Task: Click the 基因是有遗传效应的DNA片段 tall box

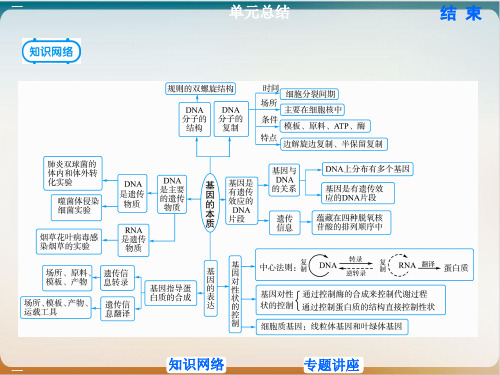Action: 241,201
